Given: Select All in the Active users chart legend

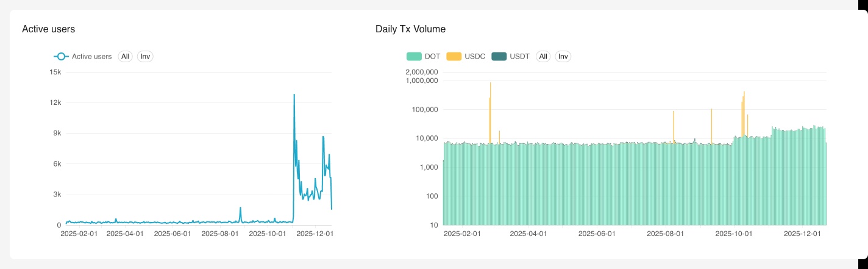Looking at the screenshot, I should [125, 57].
